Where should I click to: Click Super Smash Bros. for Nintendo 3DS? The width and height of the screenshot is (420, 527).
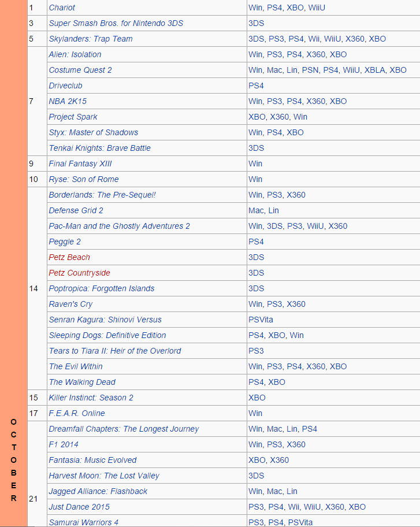click(116, 23)
